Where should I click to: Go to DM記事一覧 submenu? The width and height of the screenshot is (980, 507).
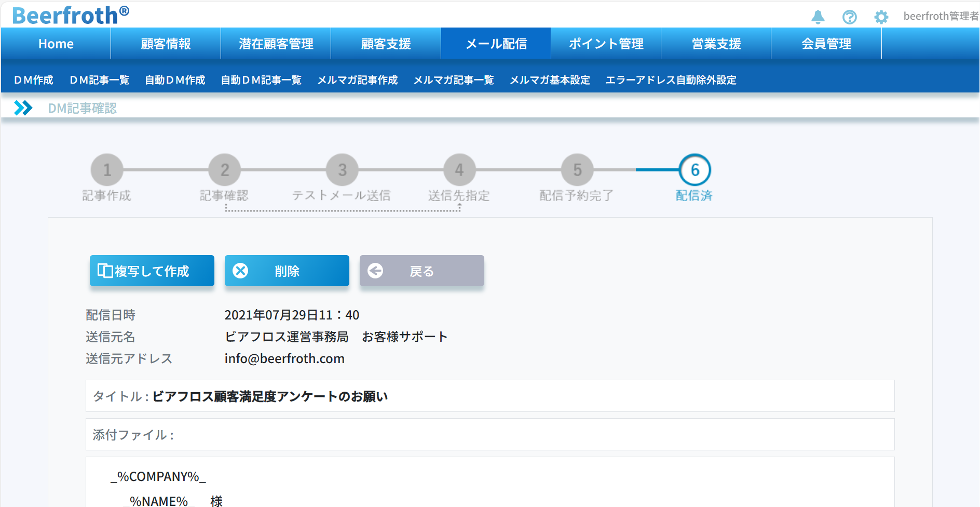coord(99,80)
